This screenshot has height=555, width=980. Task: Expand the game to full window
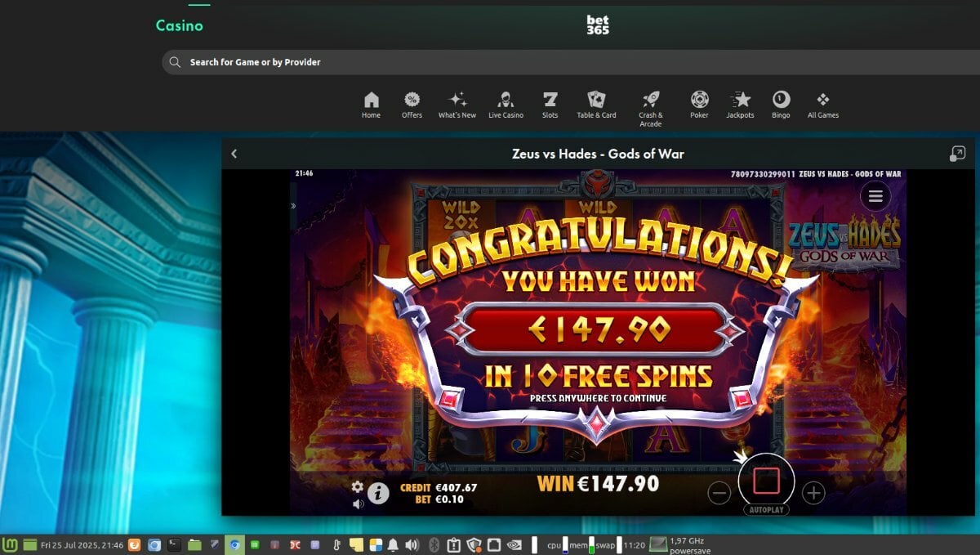pos(957,154)
